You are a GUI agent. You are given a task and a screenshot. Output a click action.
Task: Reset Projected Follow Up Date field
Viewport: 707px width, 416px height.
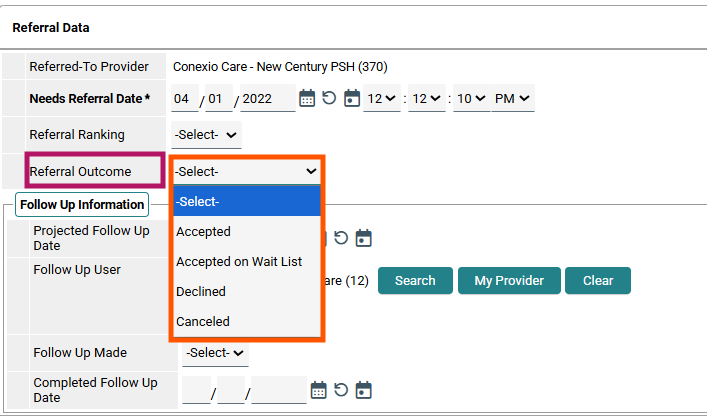(x=341, y=238)
